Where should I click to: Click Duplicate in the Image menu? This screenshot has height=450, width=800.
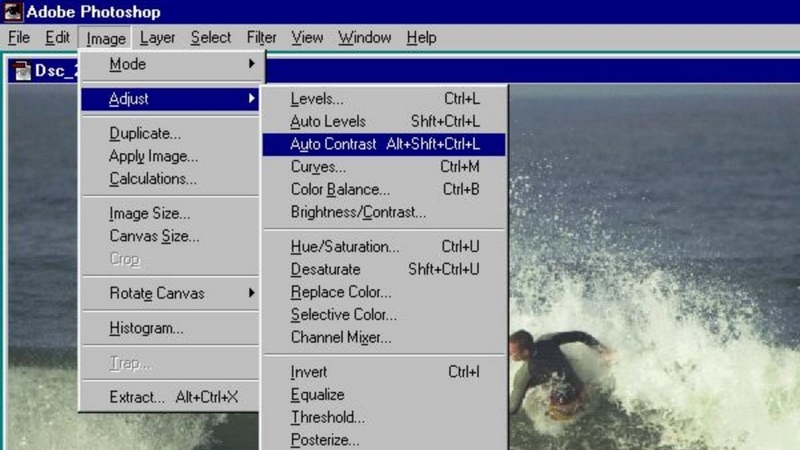(x=145, y=133)
